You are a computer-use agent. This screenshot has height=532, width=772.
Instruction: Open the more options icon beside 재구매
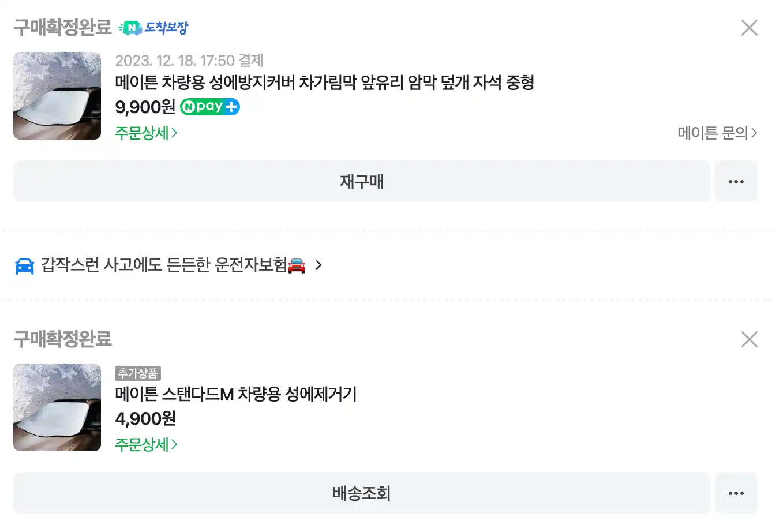tap(736, 181)
